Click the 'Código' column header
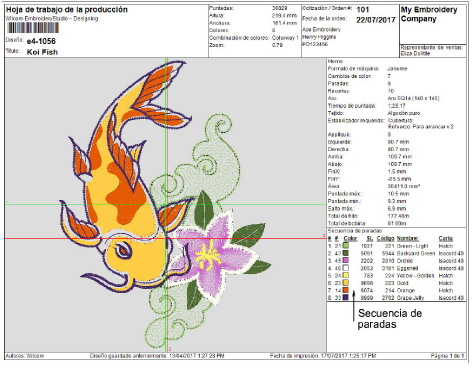 tap(386, 239)
